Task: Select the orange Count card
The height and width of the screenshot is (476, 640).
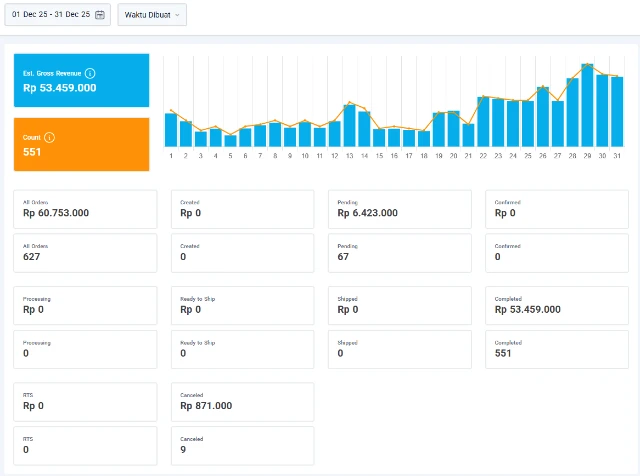Action: click(80, 144)
